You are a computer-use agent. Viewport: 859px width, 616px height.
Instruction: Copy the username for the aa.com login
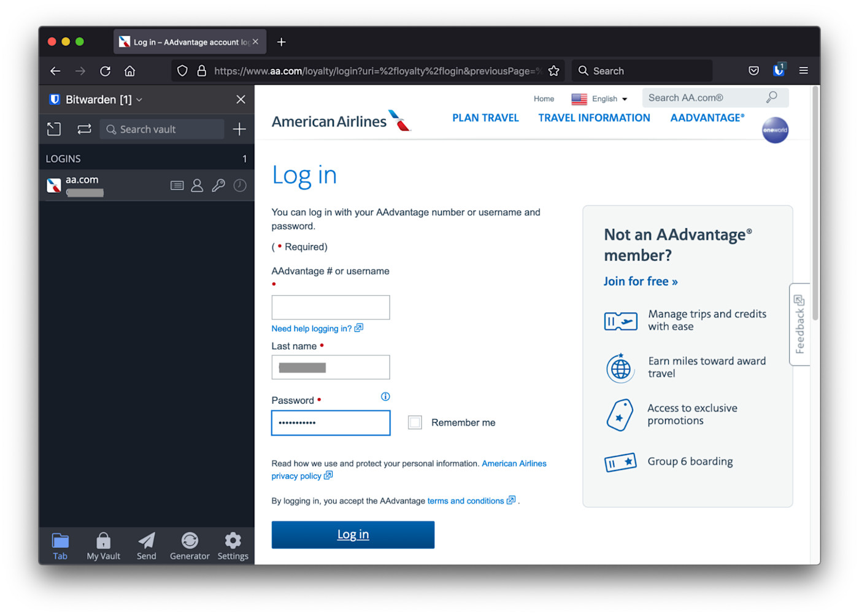point(197,185)
